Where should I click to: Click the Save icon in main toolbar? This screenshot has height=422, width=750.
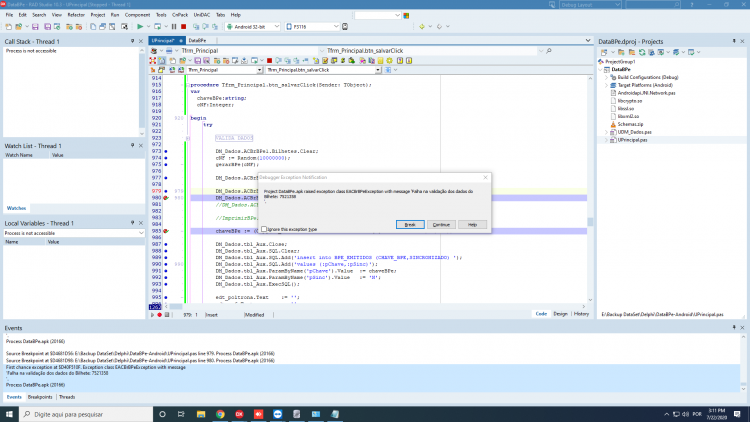(x=35, y=27)
